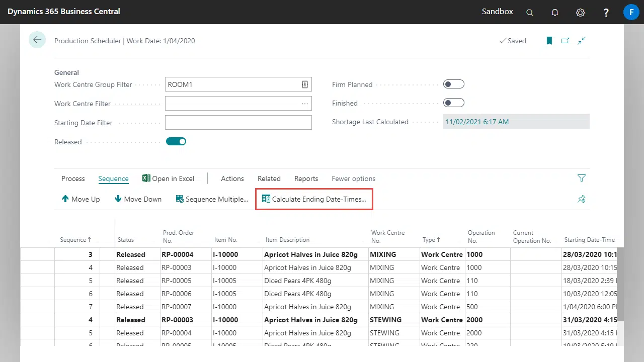Toggle the filter pane funnel icon

[582, 178]
